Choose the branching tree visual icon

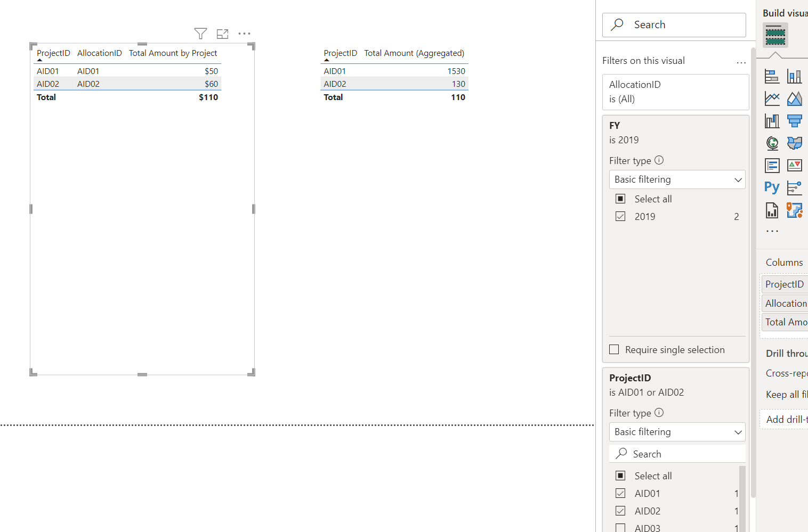794,187
